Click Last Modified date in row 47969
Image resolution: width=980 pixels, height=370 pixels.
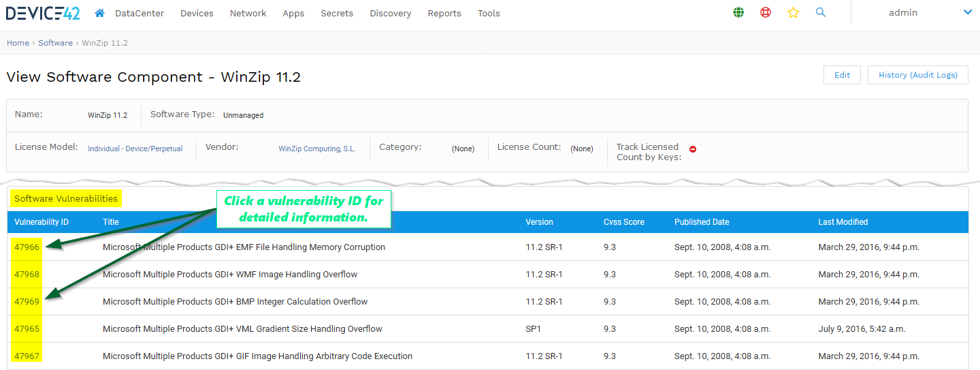[869, 302]
